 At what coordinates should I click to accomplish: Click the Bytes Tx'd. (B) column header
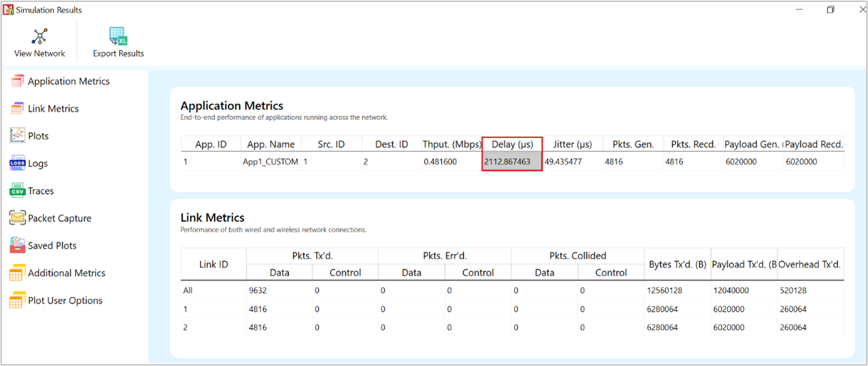coord(677,264)
